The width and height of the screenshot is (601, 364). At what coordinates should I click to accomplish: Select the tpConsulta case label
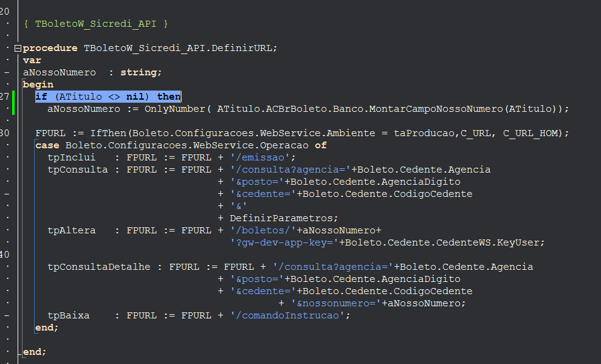tap(77, 170)
